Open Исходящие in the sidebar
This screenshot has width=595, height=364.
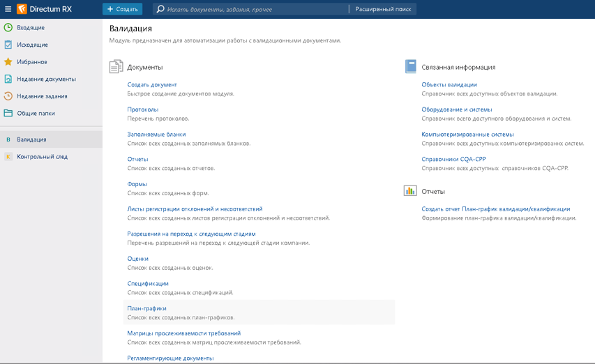click(51, 45)
